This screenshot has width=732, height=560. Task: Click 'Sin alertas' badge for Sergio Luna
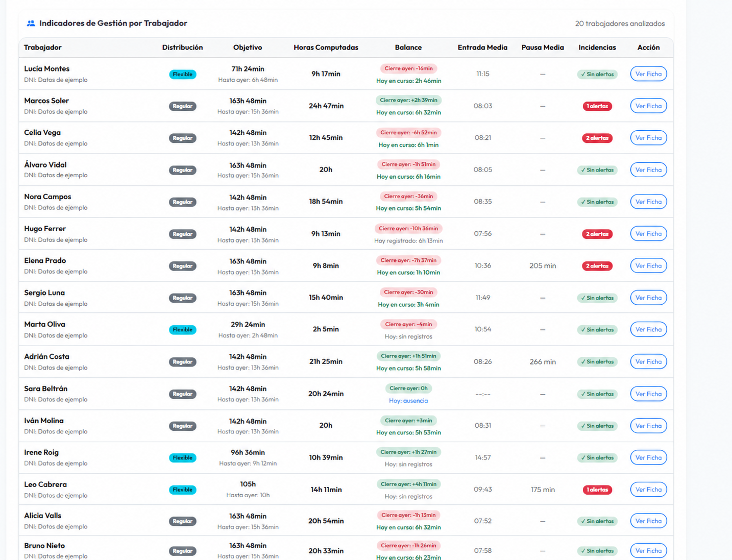[597, 298]
